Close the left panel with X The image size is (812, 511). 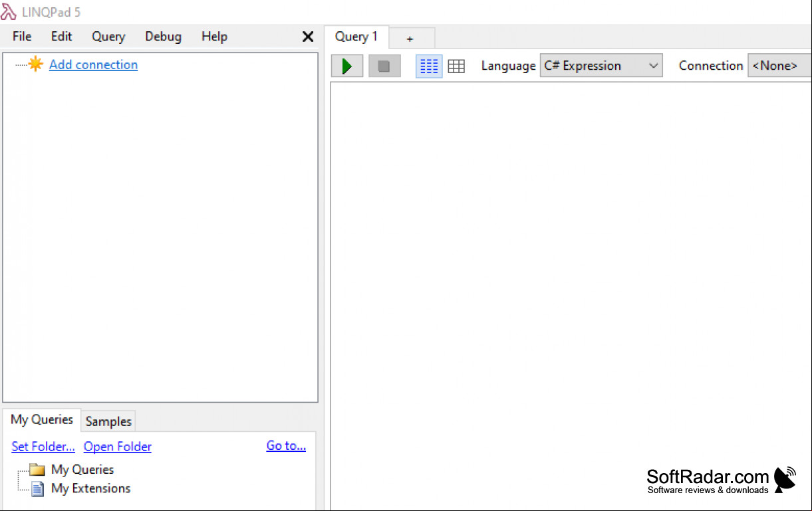(x=308, y=37)
